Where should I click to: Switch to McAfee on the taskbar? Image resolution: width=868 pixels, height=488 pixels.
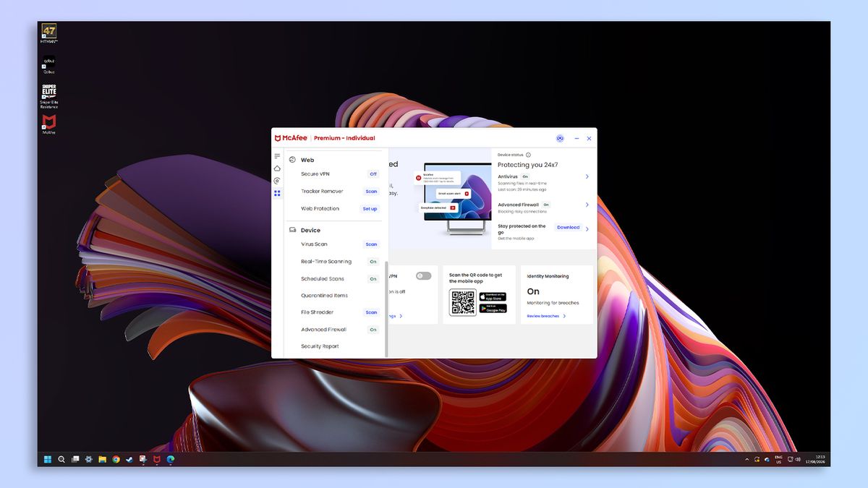(157, 459)
